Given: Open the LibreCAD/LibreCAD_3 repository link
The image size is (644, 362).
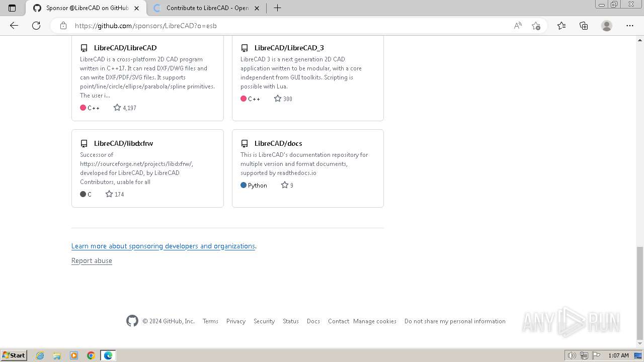Looking at the screenshot, I should (x=289, y=48).
